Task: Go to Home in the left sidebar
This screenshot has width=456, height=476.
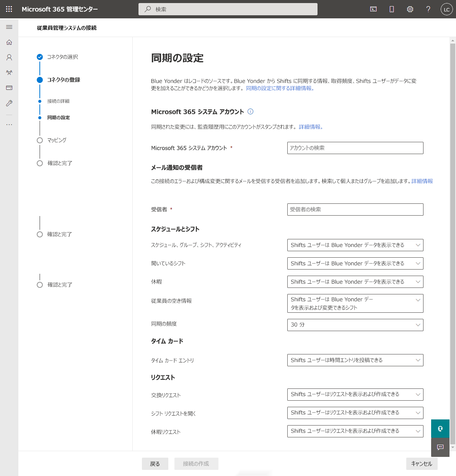Action: 9,42
